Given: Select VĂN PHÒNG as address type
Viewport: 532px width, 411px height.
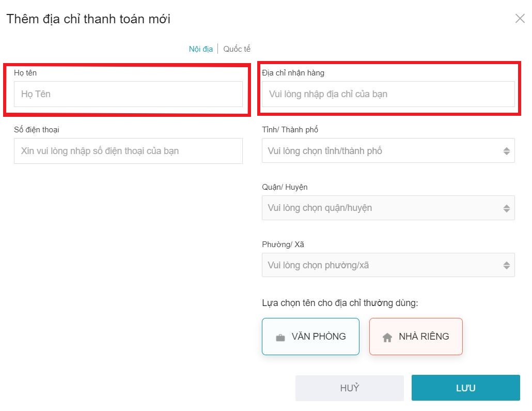Looking at the screenshot, I should point(310,337).
